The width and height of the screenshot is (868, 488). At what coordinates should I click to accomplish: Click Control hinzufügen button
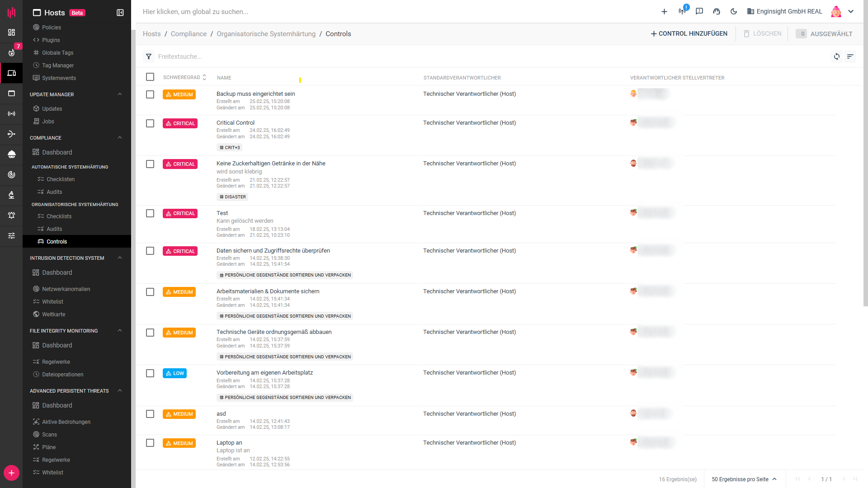pos(689,34)
